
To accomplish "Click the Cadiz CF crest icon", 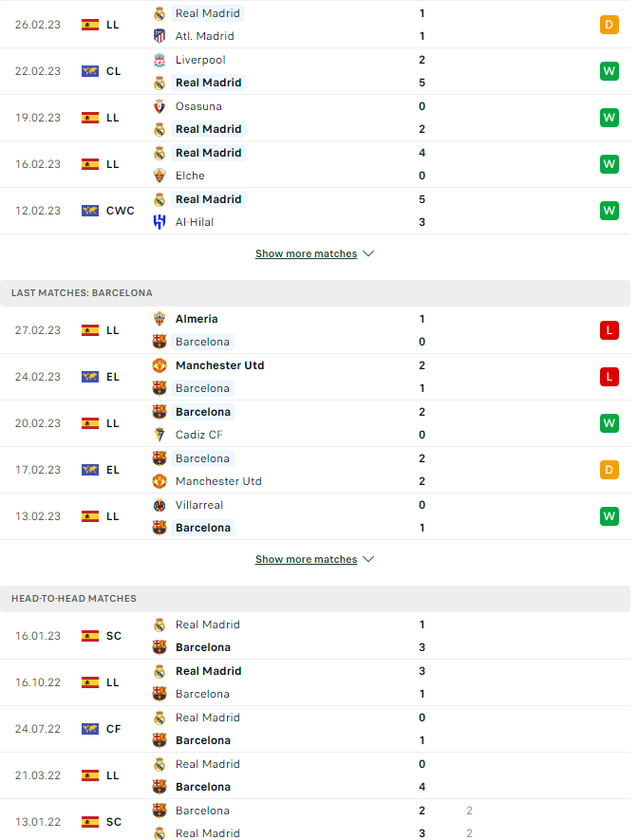I will (x=159, y=435).
